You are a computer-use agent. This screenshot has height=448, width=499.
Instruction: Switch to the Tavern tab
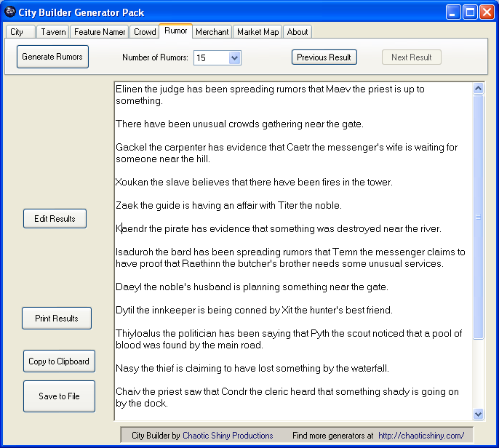pyautogui.click(x=53, y=32)
